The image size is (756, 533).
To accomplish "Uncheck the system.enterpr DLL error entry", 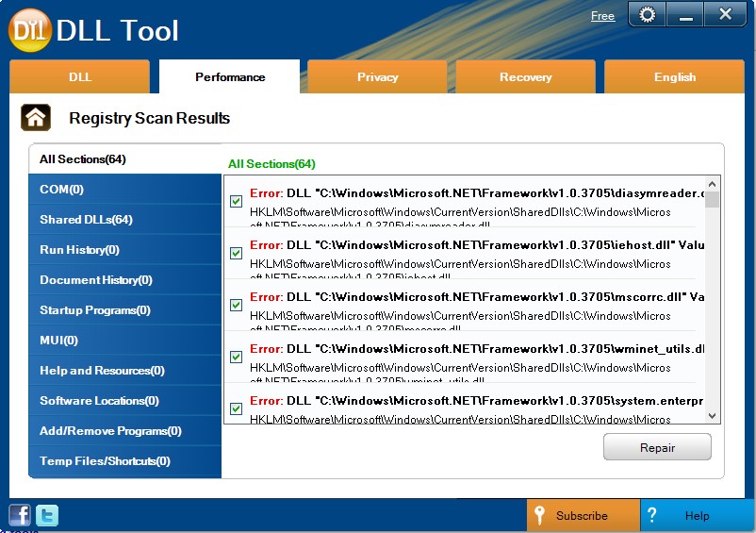I will [x=237, y=409].
